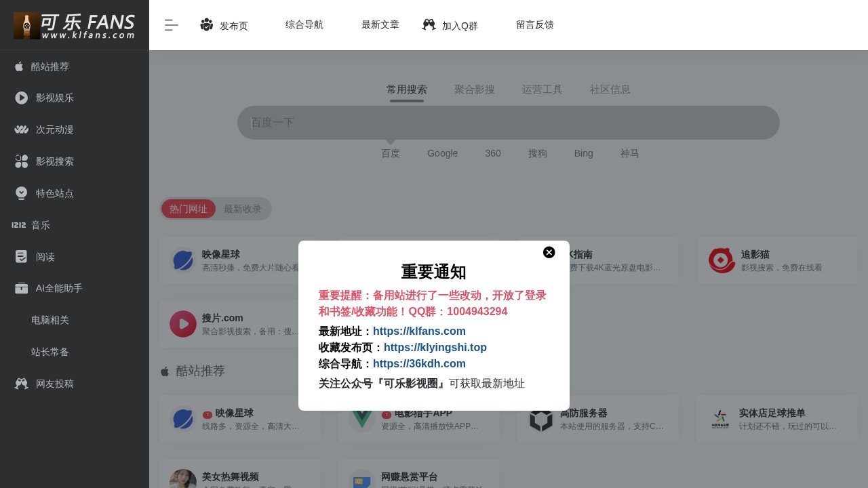Screen dimensions: 868x488
Task: Click the 追影猫 red logo icon
Action: point(722,260)
